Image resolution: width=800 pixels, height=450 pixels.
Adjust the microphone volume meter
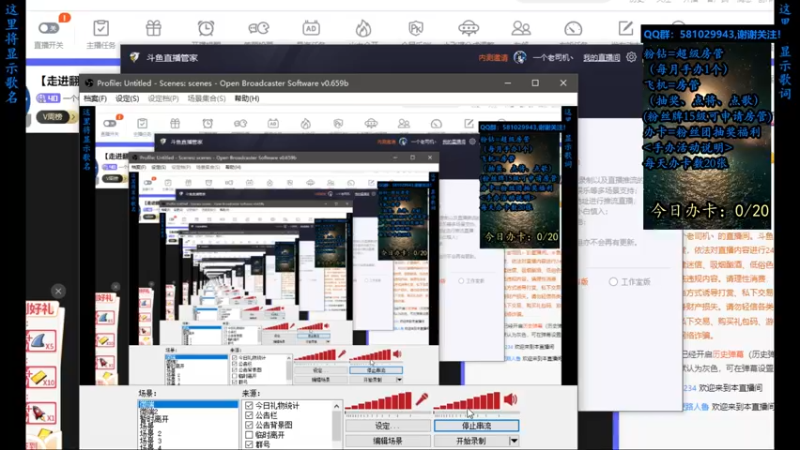tap(379, 401)
